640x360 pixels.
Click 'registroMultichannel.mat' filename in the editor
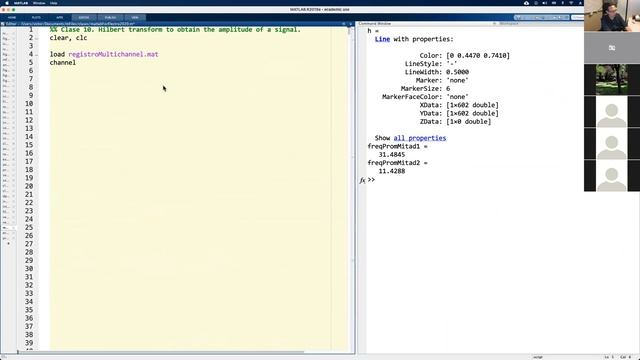113,54
